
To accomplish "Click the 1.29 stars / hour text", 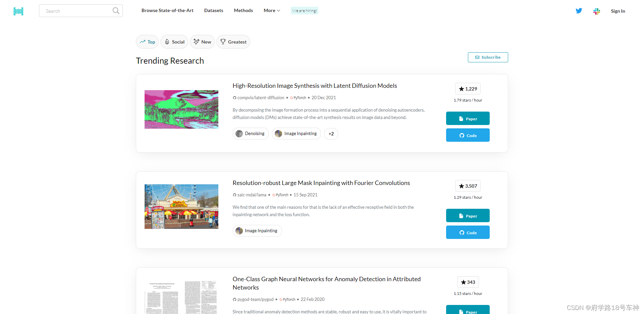I will 468,197.
